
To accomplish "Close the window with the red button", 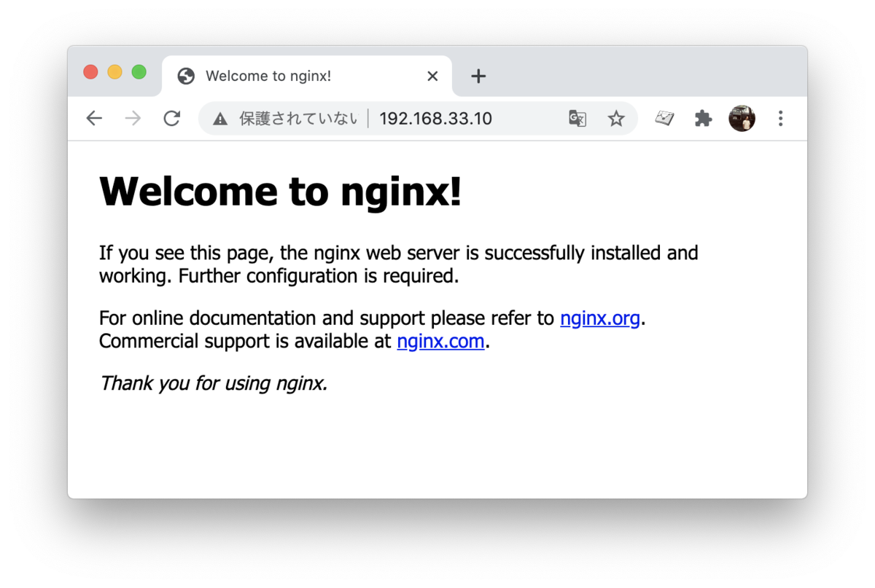I will [x=90, y=72].
